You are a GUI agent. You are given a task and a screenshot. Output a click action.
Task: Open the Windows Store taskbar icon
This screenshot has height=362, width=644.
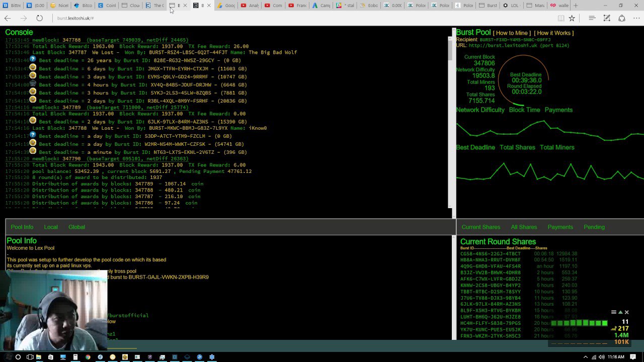point(50,357)
